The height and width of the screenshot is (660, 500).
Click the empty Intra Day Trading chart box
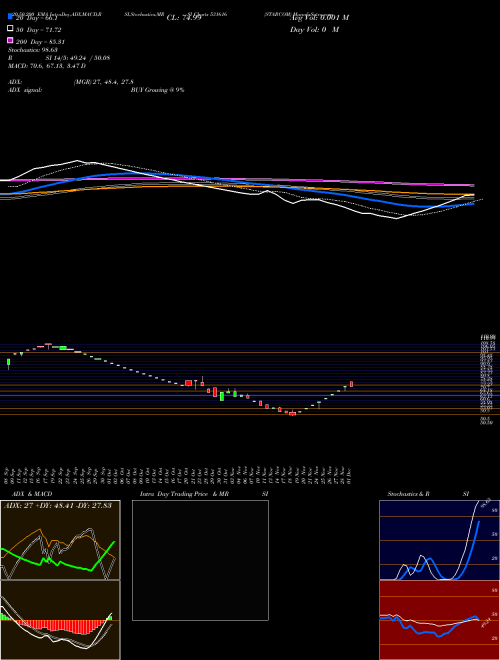(x=200, y=560)
